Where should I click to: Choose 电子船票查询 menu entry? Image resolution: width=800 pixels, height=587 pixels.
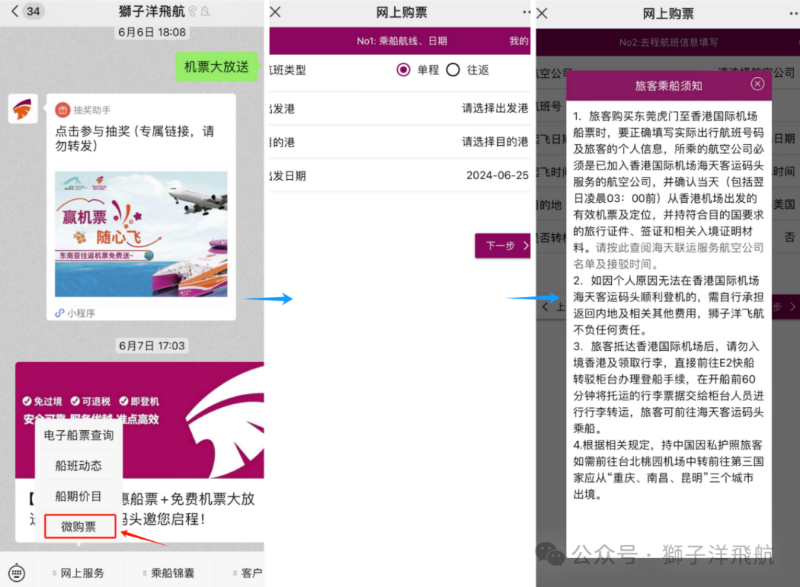79,435
